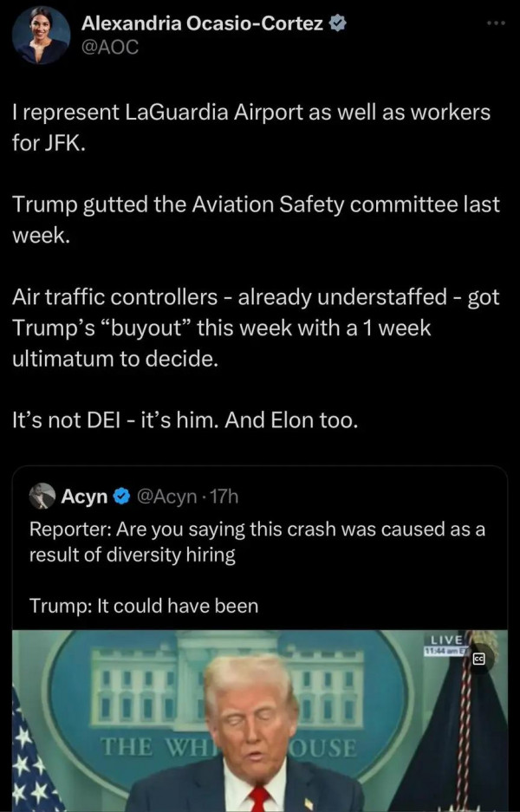Screen dimensions: 520x812
Task: Open the Alexandria Ocasio-Cortez display name link
Action: 204,24
